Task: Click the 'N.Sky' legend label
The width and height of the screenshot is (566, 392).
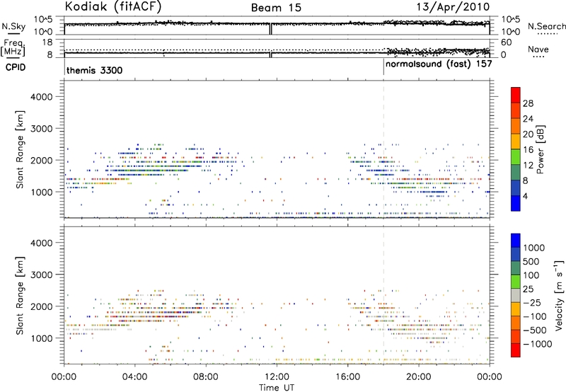Action: (13, 26)
